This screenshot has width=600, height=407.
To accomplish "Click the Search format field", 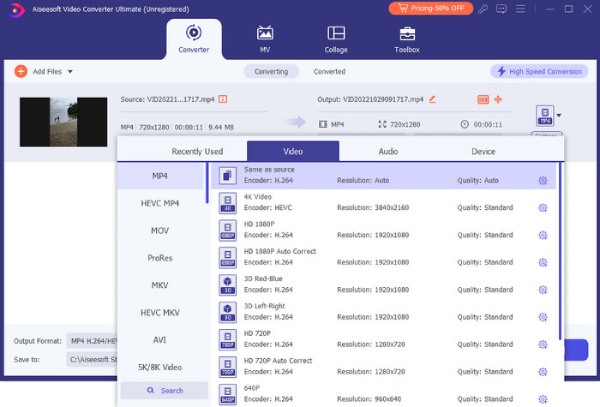I will [165, 390].
